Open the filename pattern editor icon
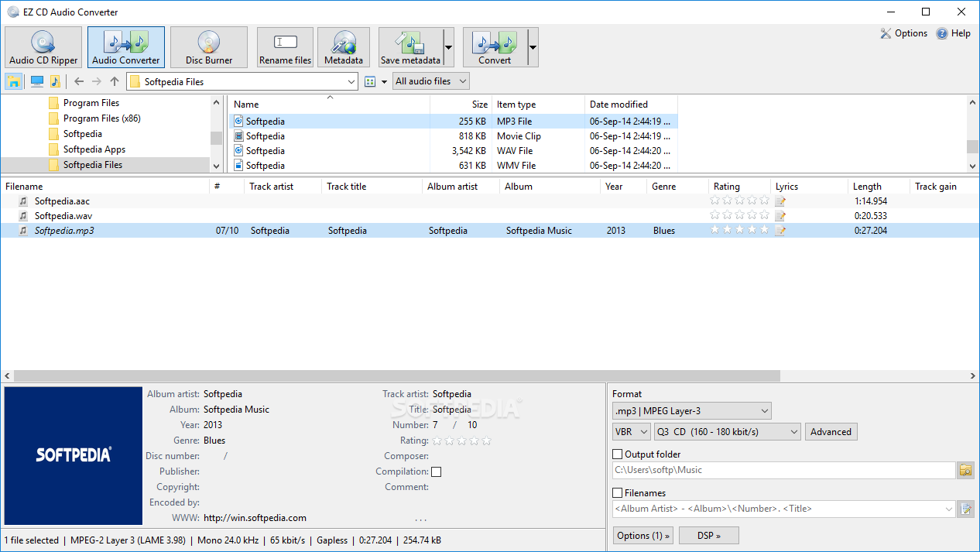 (965, 509)
